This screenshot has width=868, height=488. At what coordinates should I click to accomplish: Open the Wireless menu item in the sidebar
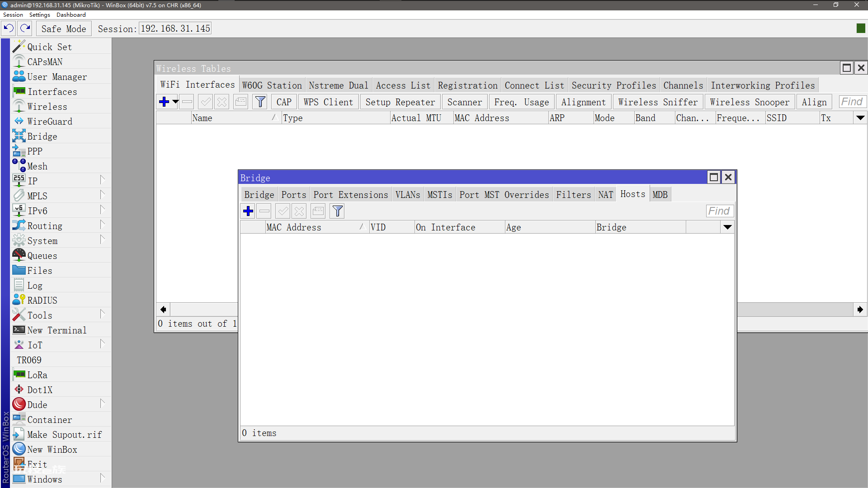click(47, 107)
